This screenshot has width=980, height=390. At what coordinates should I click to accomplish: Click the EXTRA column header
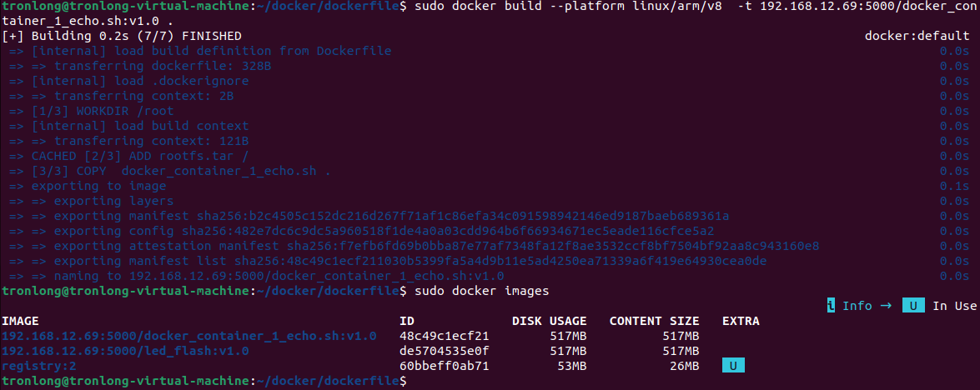pyautogui.click(x=741, y=321)
